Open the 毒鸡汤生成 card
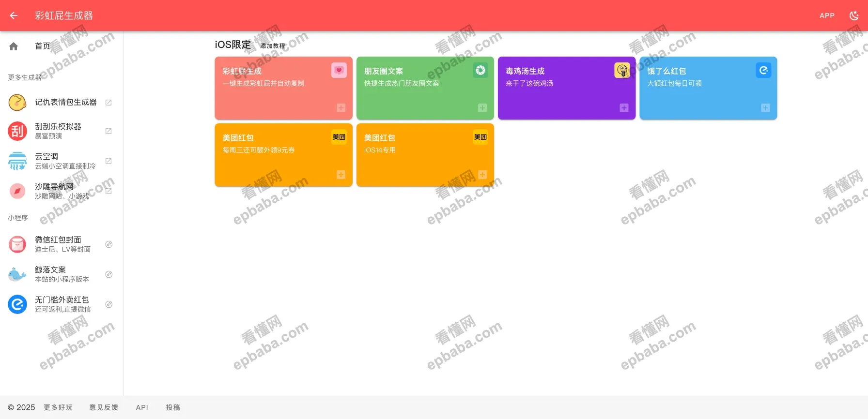This screenshot has width=868, height=419. pos(566,88)
